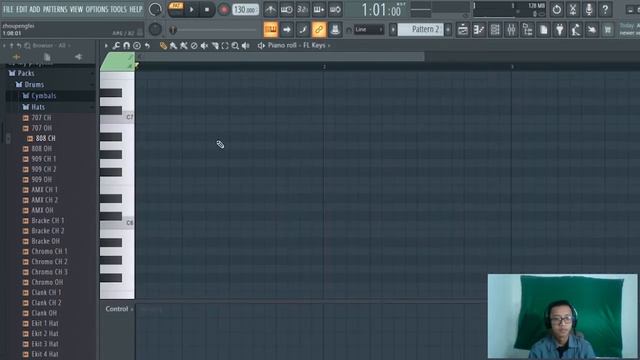Toggle the link-to-controller chain icon
The height and width of the screenshot is (360, 640).
[319, 29]
